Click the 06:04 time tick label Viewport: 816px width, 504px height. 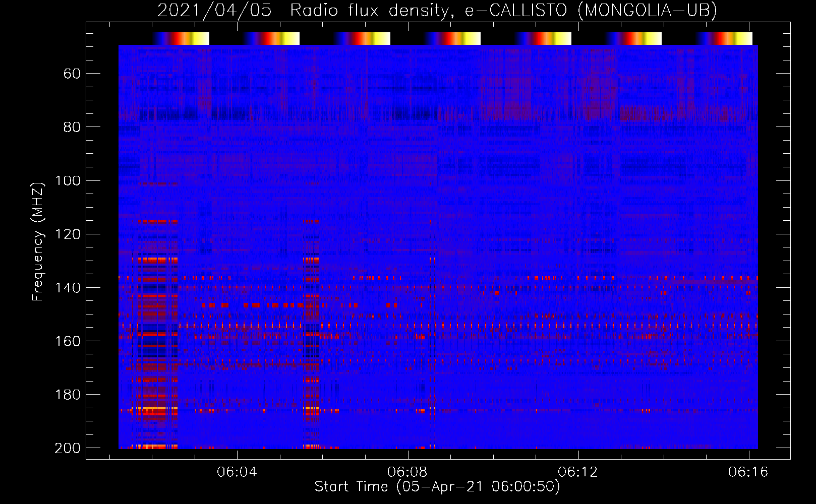(237, 472)
